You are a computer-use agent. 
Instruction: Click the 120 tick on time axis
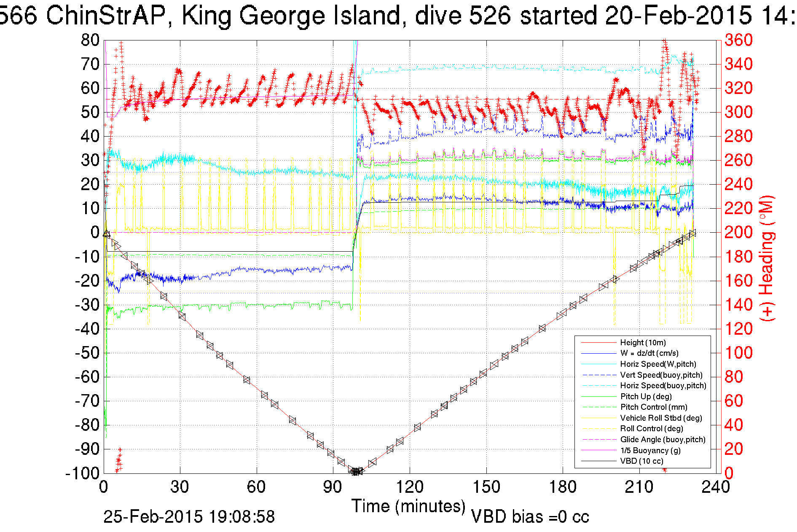point(409,487)
